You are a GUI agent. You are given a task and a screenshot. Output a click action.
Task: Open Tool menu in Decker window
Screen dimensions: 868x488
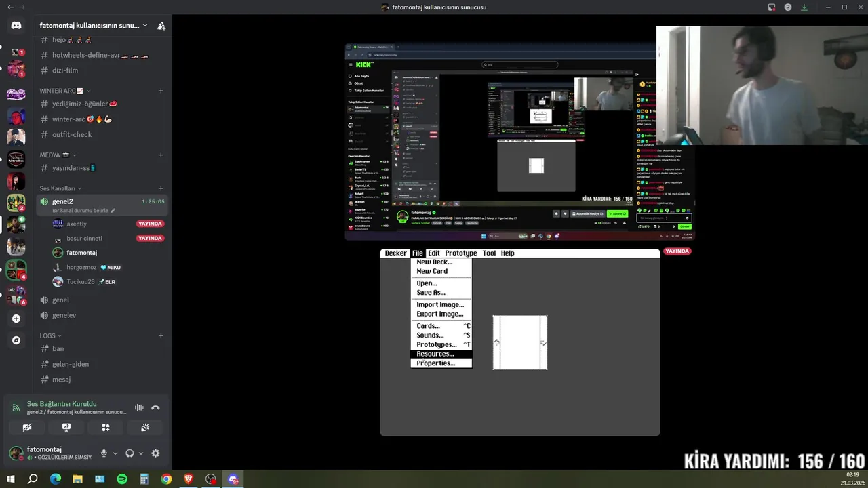click(x=489, y=253)
